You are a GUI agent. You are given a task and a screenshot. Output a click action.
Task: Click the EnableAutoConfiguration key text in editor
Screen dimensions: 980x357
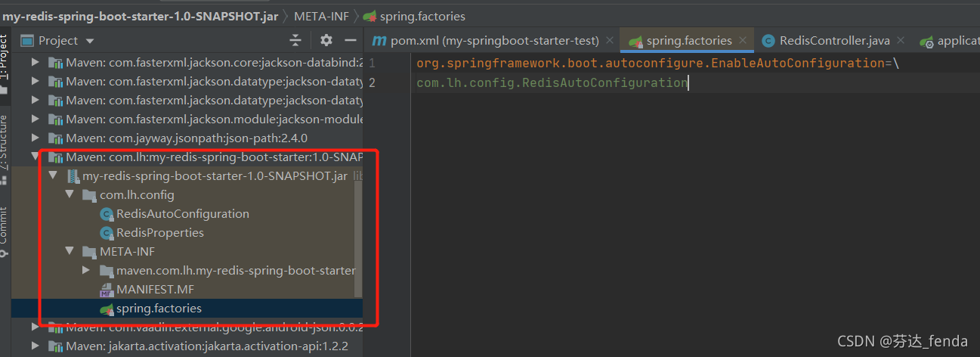click(650, 63)
